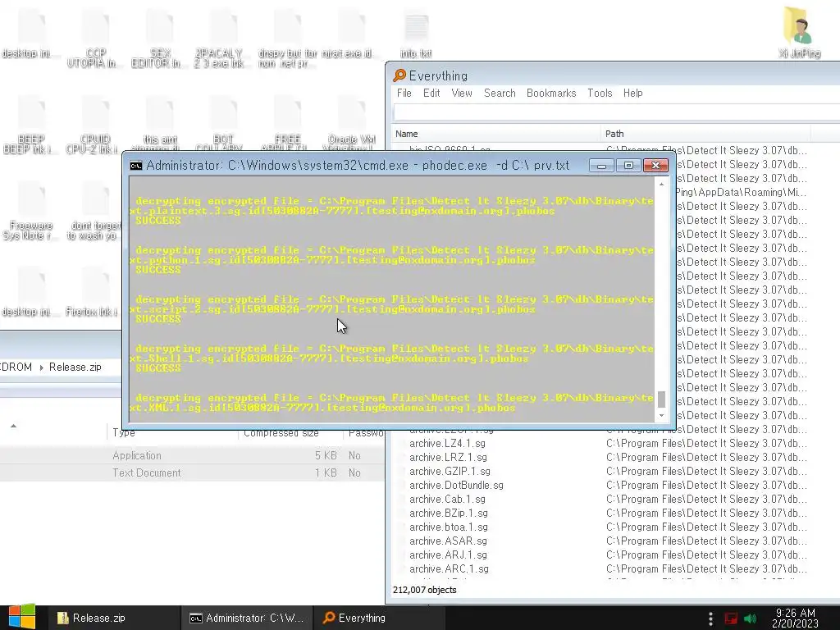
Task: Select the Application row in Release.zip
Action: (192, 456)
